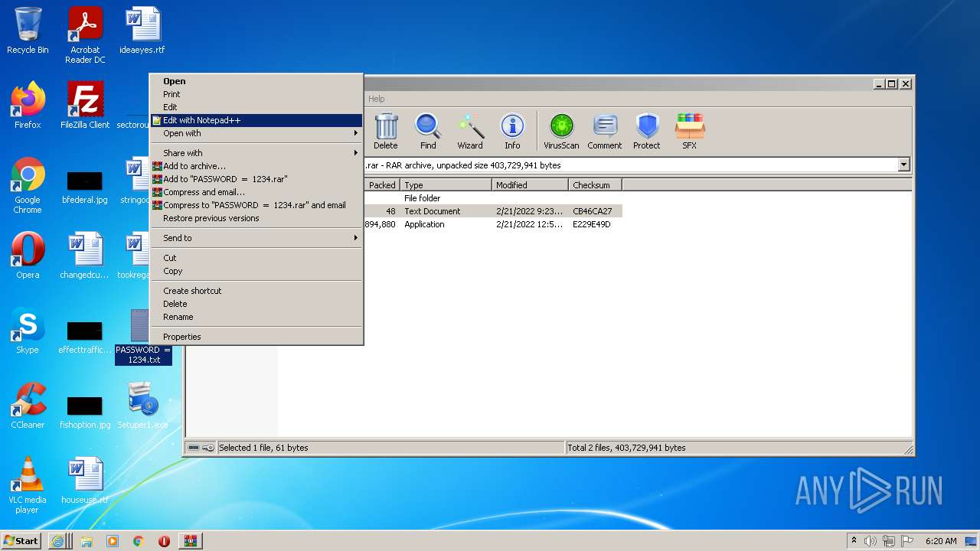The image size is (980, 551).
Task: Click the Delete toolbar icon in WinRAR
Action: pyautogui.click(x=386, y=132)
